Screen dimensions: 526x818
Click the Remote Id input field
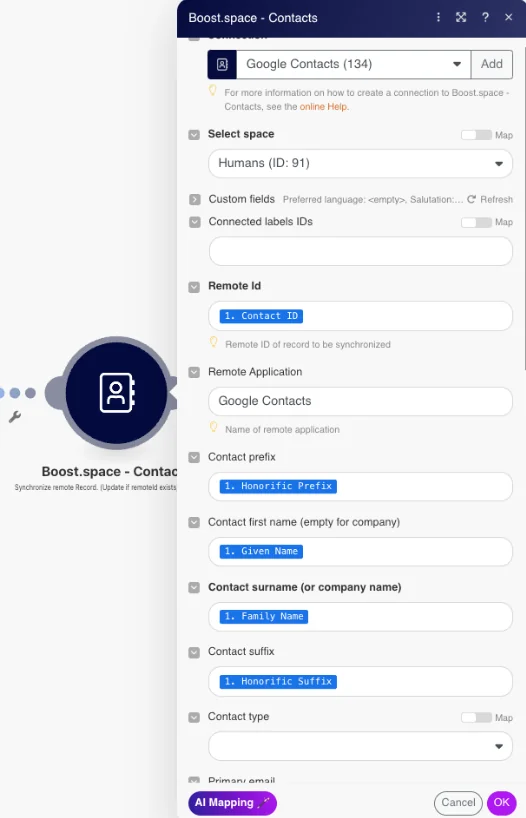[x=361, y=316]
